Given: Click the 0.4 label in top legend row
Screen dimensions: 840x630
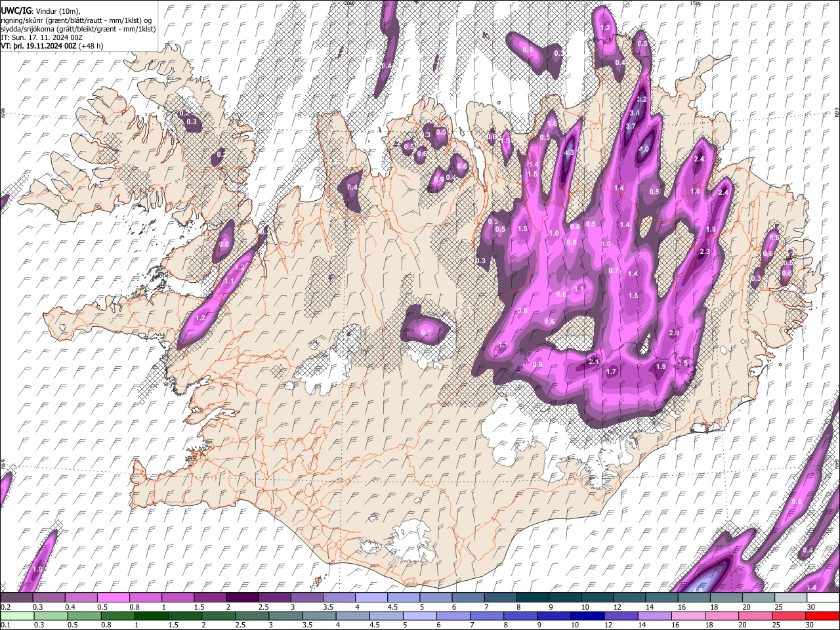Looking at the screenshot, I should [70, 607].
